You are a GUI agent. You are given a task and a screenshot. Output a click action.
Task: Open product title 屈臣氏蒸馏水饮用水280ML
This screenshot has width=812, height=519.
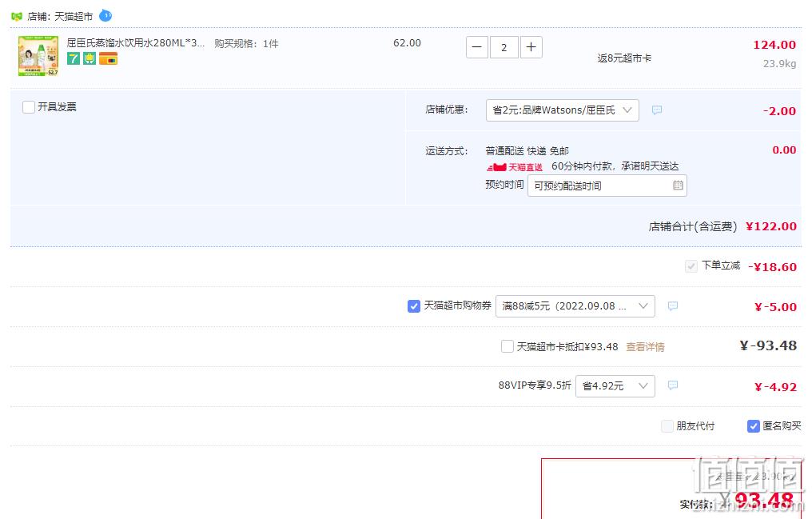coord(136,43)
